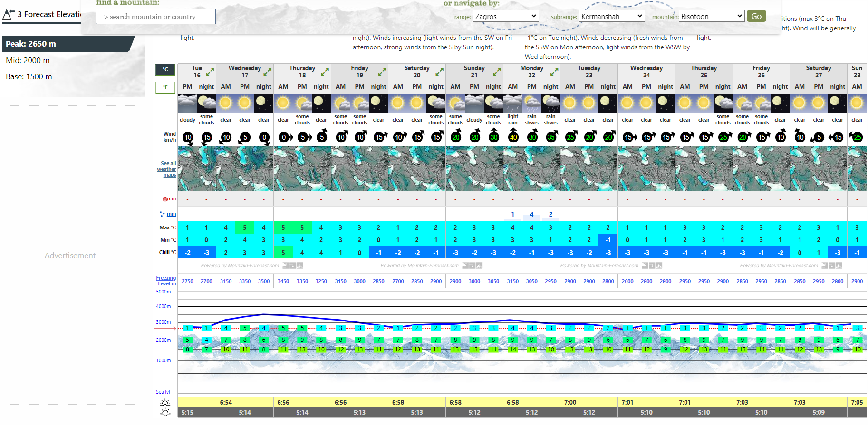Expand Saturday 20 forecast column arrow

(x=440, y=72)
